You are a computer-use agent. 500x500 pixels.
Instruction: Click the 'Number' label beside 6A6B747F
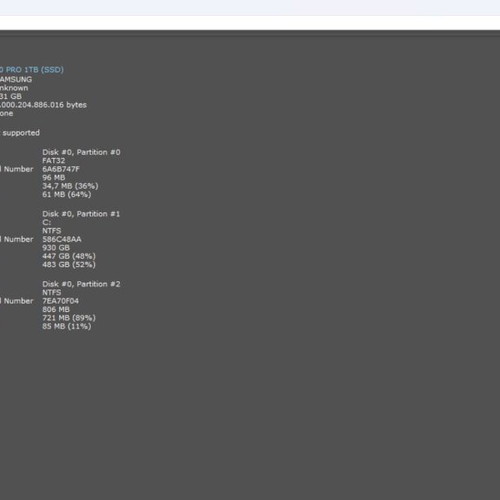pos(19,169)
